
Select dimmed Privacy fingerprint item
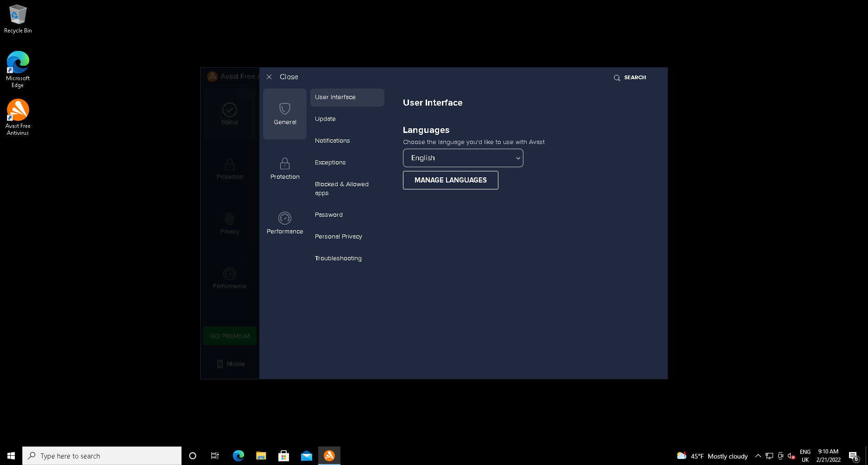pyautogui.click(x=230, y=223)
